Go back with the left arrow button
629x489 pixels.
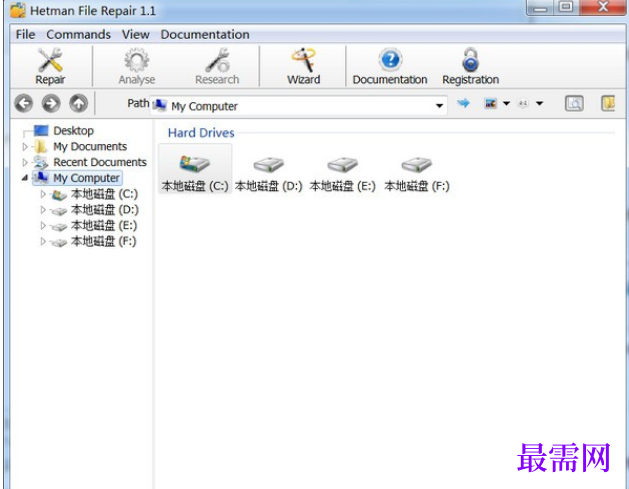(24, 103)
